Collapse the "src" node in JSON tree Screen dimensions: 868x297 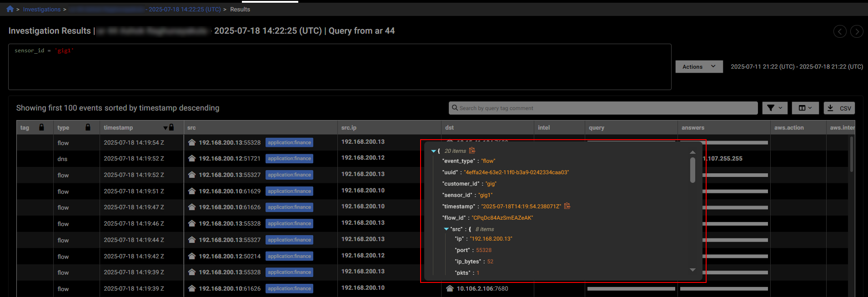click(446, 229)
